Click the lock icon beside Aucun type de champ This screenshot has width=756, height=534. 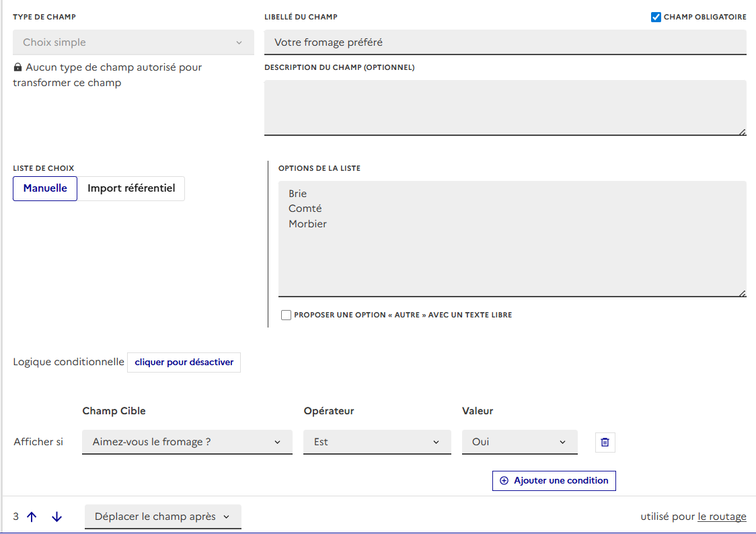17,68
